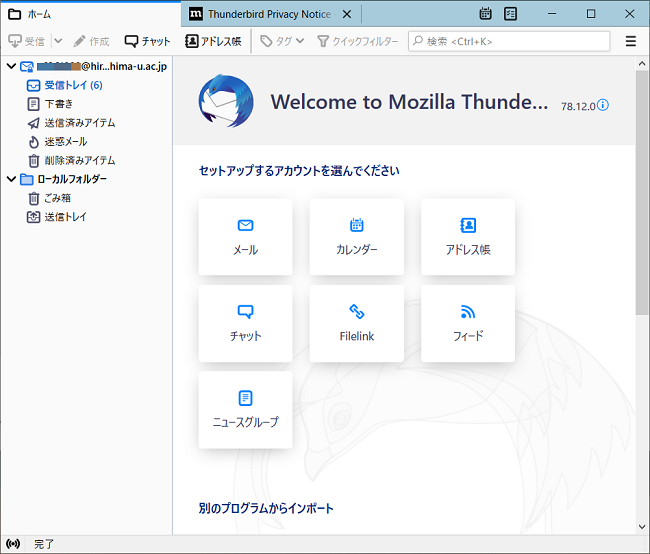Open the hamburger application menu

point(631,41)
